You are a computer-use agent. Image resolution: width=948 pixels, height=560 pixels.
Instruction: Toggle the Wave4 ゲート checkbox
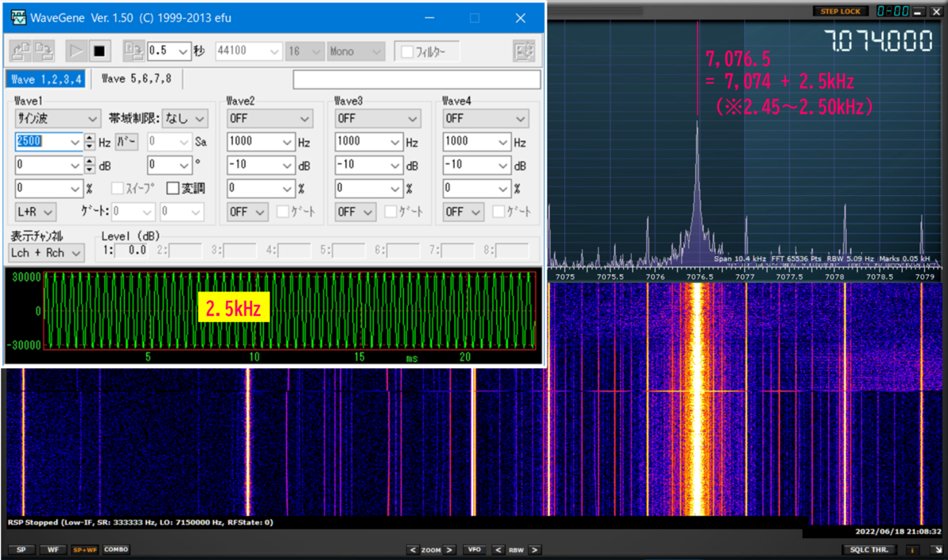pos(499,212)
